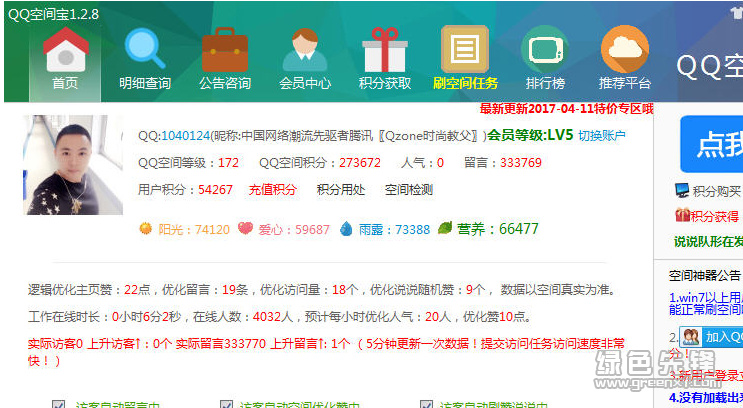
Task: Open the 首页 home icon
Action: pos(65,50)
